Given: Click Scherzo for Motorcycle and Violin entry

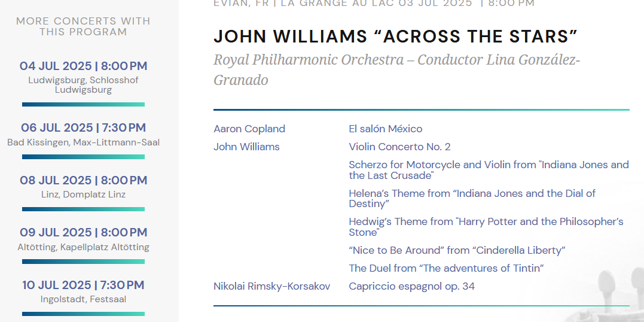Looking at the screenshot, I should [489, 170].
